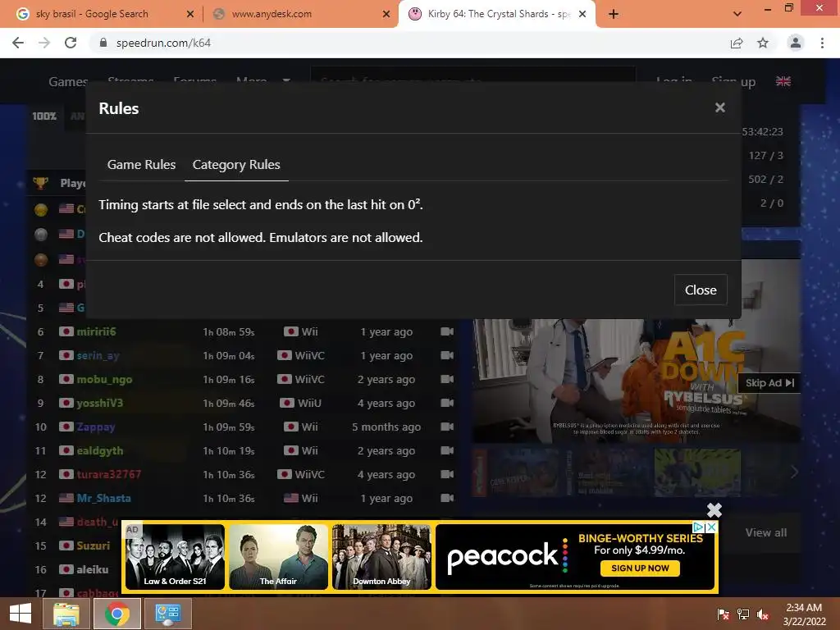Open mobu_ngo's player profile

pos(104,379)
